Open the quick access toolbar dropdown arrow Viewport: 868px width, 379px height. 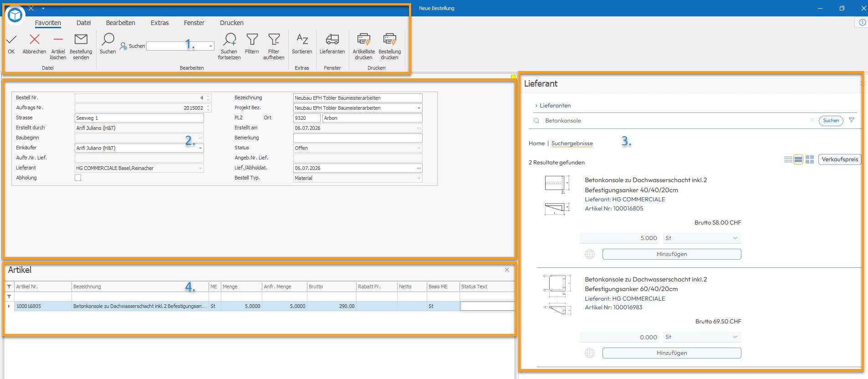click(43, 8)
